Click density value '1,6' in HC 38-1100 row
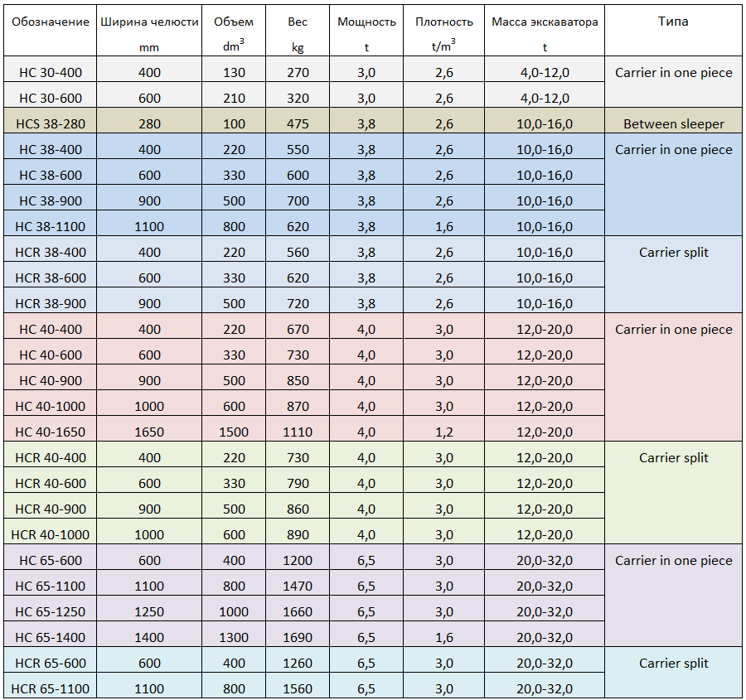The image size is (746, 700). pyautogui.click(x=444, y=226)
